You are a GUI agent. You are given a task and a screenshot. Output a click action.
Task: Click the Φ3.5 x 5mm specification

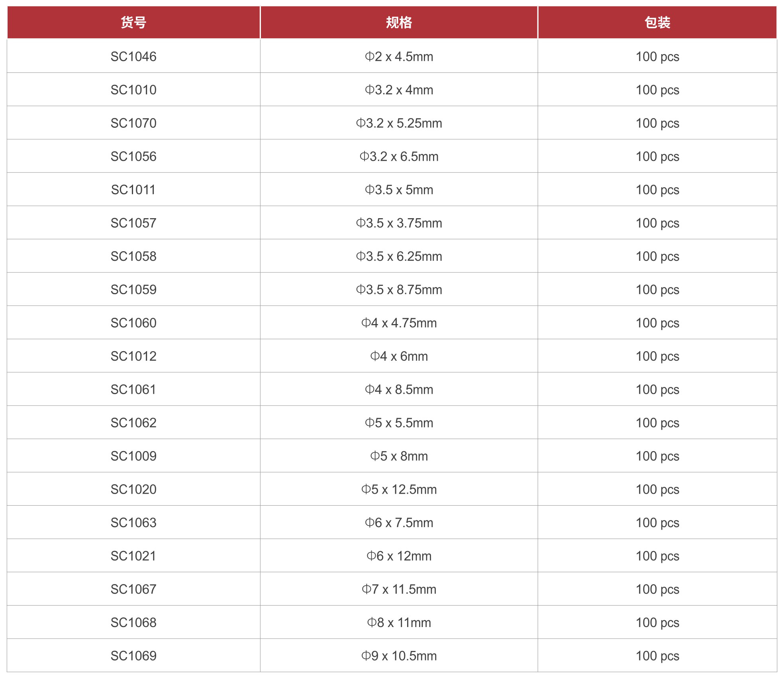tap(399, 190)
